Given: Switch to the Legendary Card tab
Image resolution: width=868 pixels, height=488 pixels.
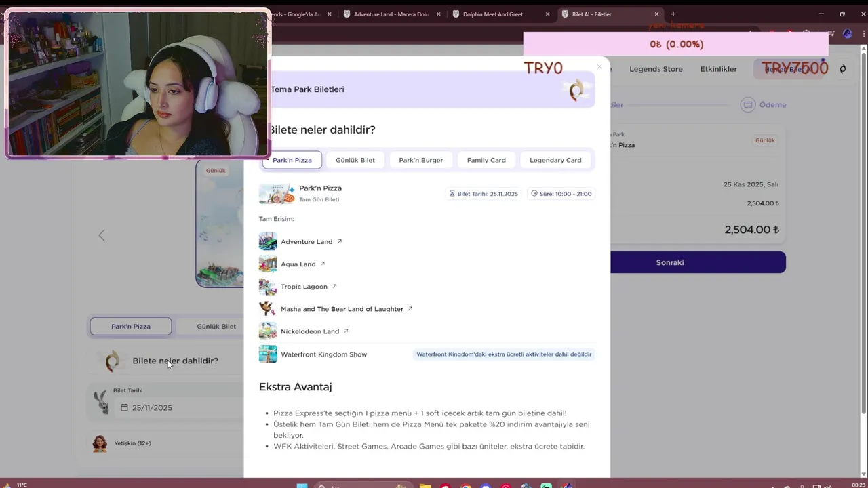Looking at the screenshot, I should click(x=555, y=160).
